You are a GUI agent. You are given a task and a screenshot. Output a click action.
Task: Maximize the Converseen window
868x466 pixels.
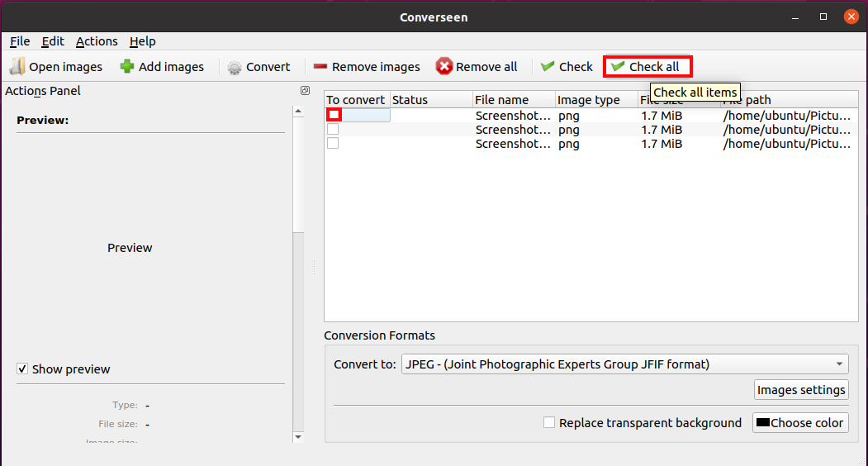pos(823,17)
